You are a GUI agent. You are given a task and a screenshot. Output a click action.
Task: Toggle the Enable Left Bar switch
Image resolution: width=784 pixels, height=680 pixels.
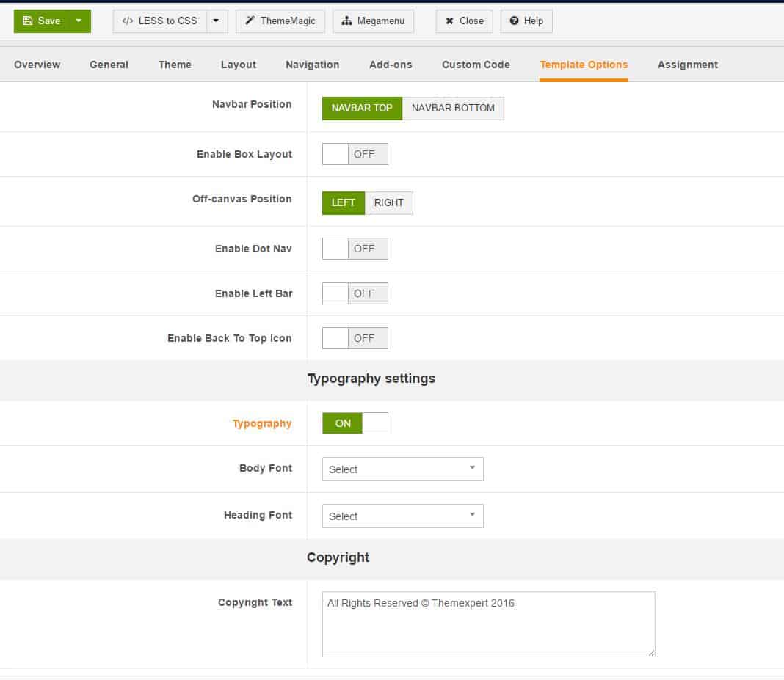[355, 293]
